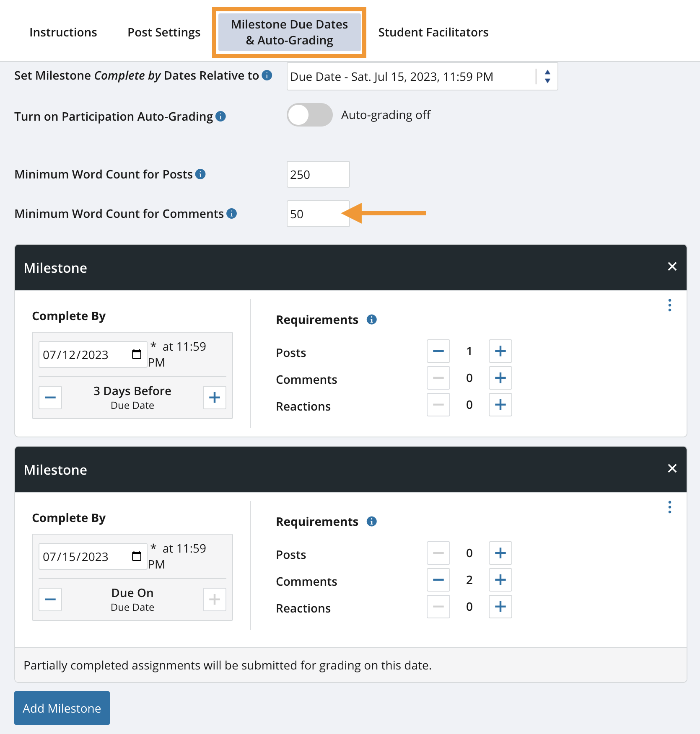Select the Minimum Word Count for Comments field

(x=318, y=214)
